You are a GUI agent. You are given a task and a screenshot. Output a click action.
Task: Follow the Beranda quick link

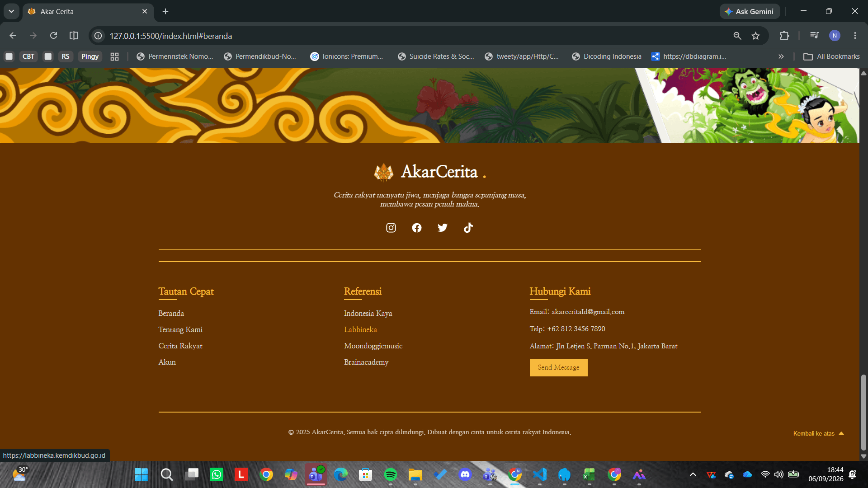171,313
